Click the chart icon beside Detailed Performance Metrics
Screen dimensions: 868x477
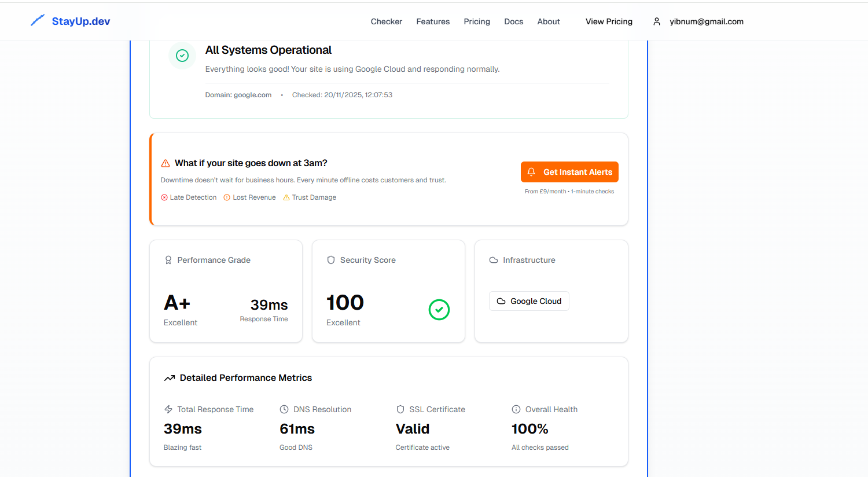click(x=169, y=377)
